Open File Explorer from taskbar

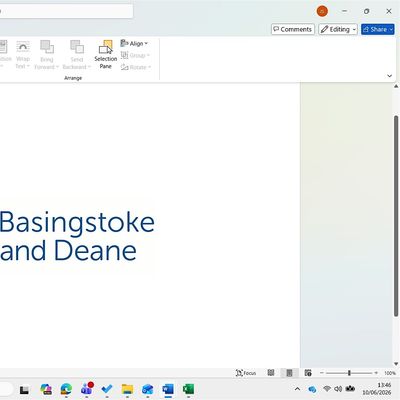coord(127,389)
